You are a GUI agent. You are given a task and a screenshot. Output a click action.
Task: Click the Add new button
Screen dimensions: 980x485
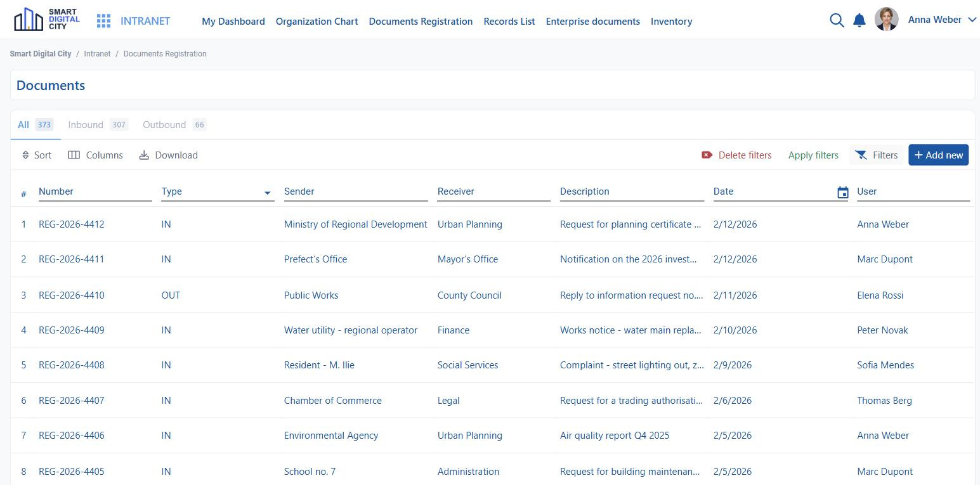coord(938,155)
